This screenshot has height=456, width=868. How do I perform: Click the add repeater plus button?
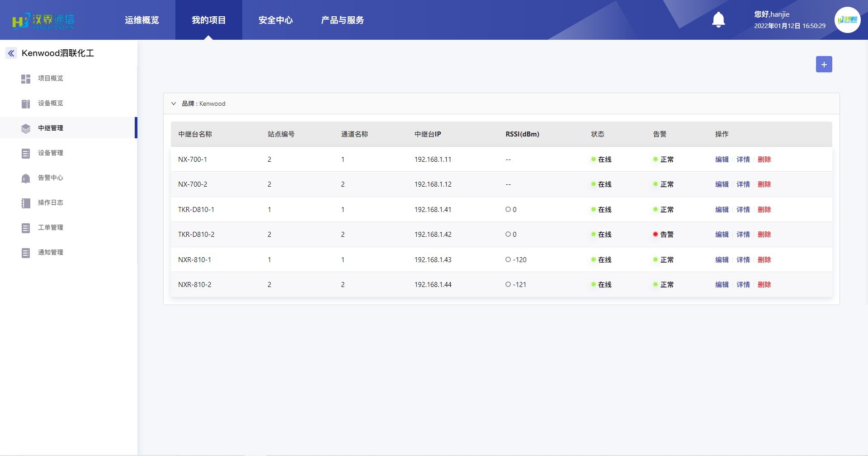pos(824,64)
